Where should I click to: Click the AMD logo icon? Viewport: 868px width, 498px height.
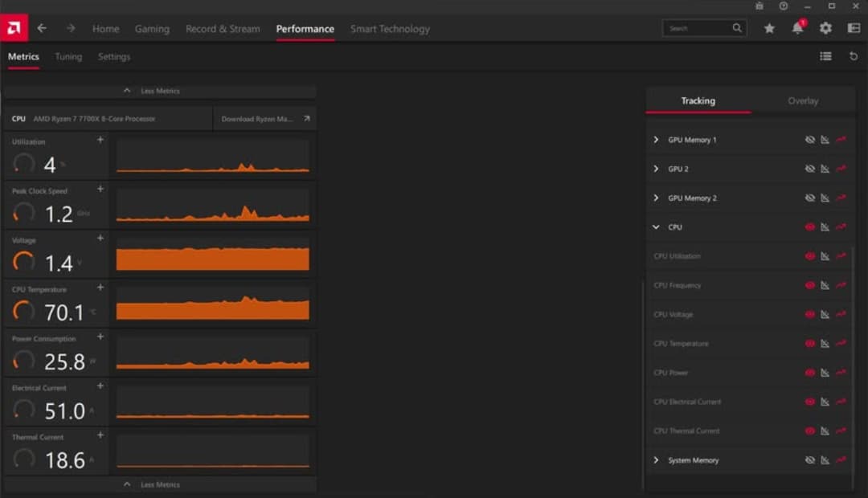(14, 27)
